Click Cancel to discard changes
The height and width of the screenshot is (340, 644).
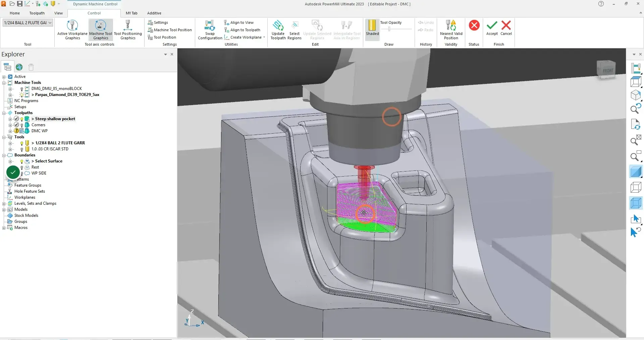506,28
